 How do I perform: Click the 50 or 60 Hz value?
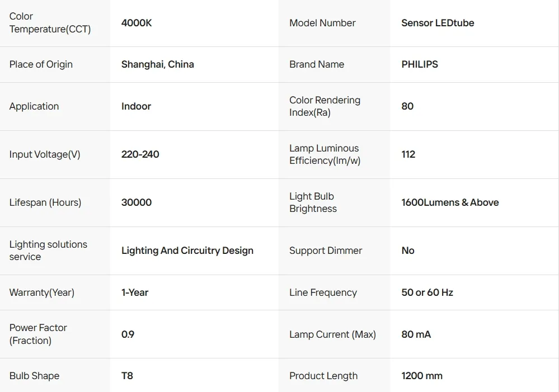click(427, 292)
